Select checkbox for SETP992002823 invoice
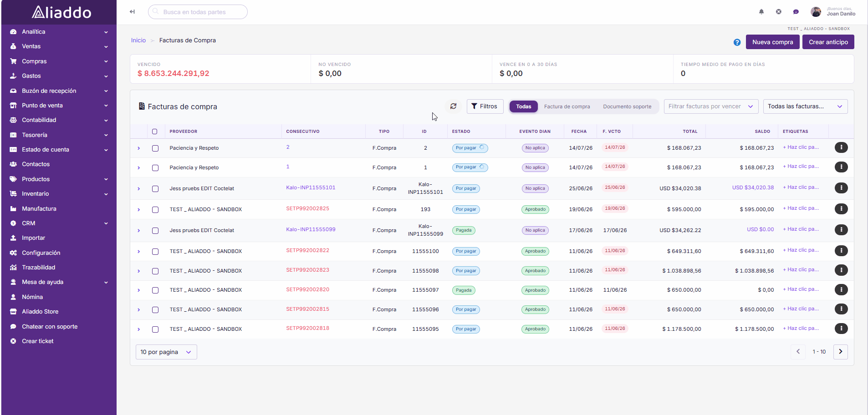Viewport: 868px width, 415px height. (x=155, y=271)
